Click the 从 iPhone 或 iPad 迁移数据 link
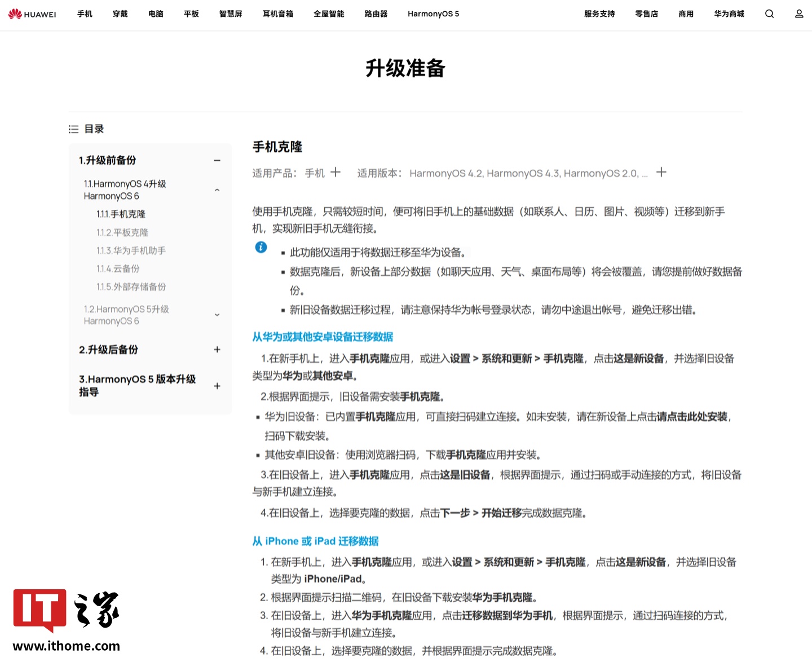 point(315,541)
